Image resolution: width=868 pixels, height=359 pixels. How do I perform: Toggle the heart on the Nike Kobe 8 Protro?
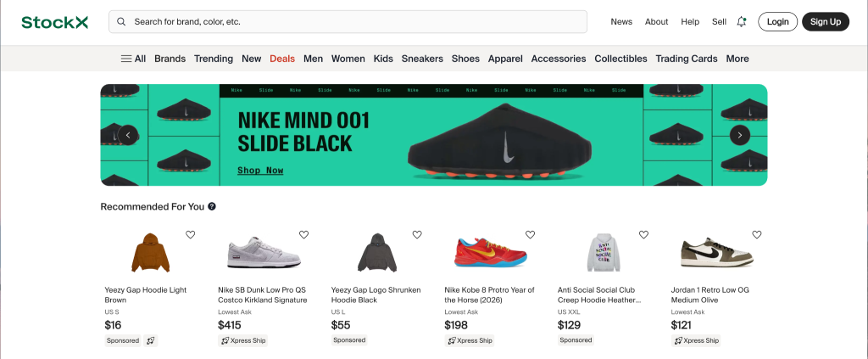531,235
